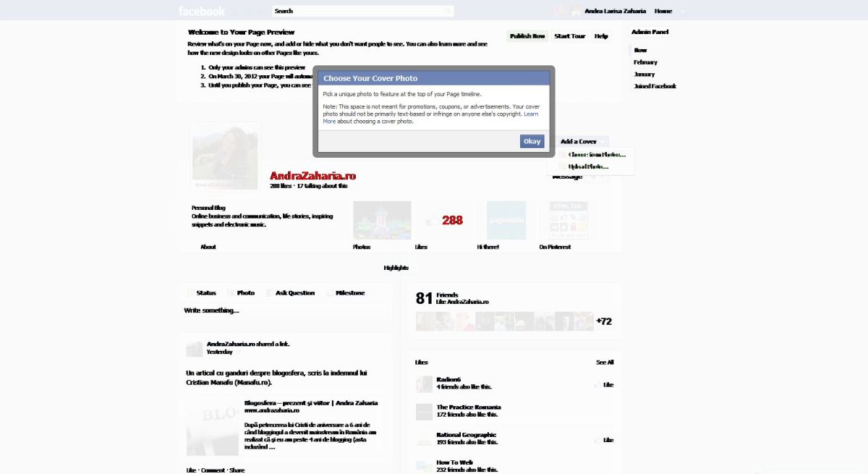The height and width of the screenshot is (474, 868).
Task: Open the Photos app thumbnail
Action: [382, 220]
